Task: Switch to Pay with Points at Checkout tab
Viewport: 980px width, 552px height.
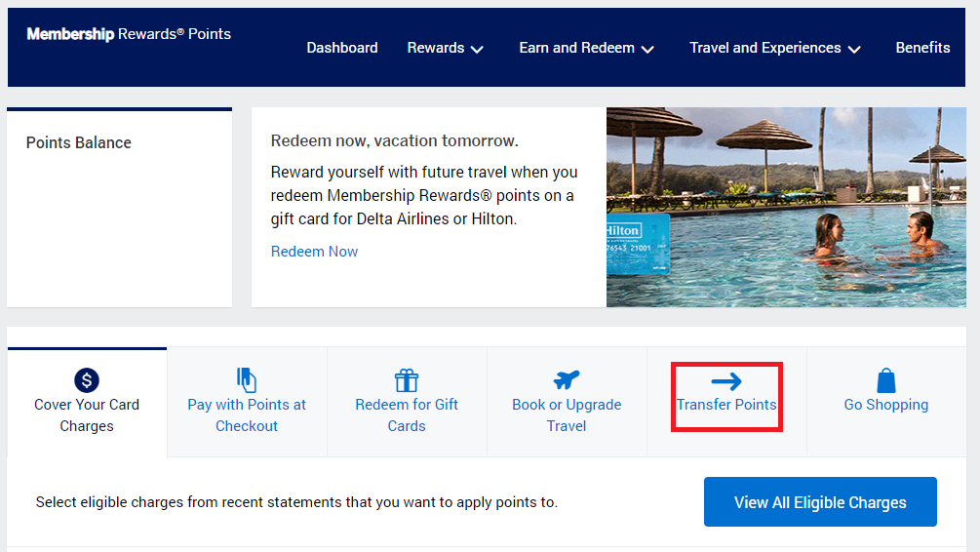Action: click(247, 414)
